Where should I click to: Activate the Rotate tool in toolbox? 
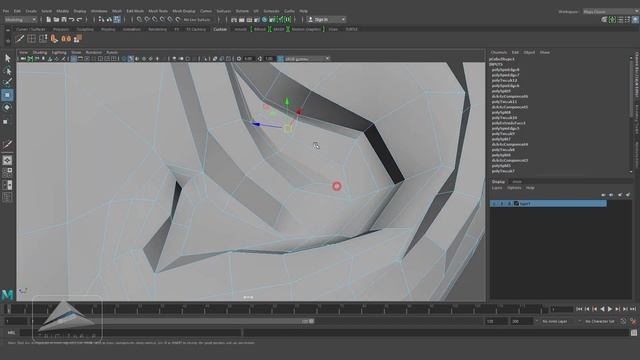point(7,107)
